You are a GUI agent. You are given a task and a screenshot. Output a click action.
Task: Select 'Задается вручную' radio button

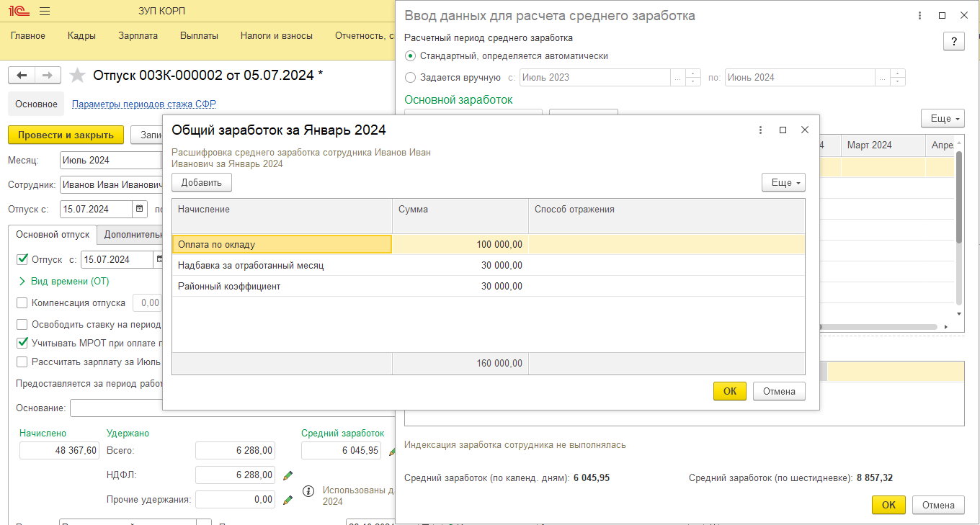click(411, 77)
